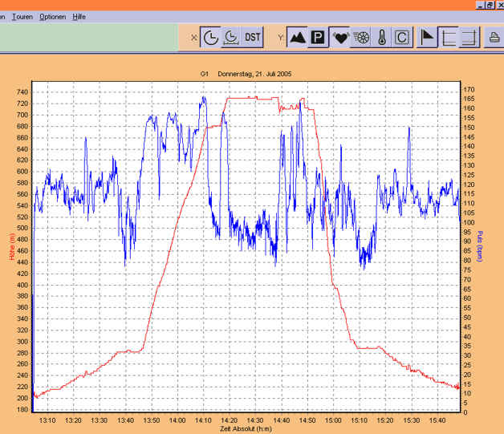The width and height of the screenshot is (504, 434).
Task: Open the Optionen menu
Action: click(52, 16)
